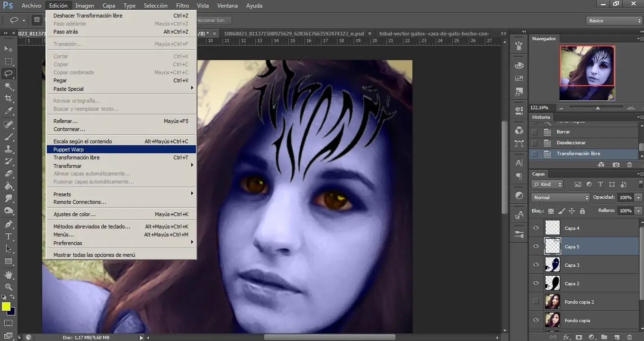
Task: Select the Move tool
Action: point(9,49)
